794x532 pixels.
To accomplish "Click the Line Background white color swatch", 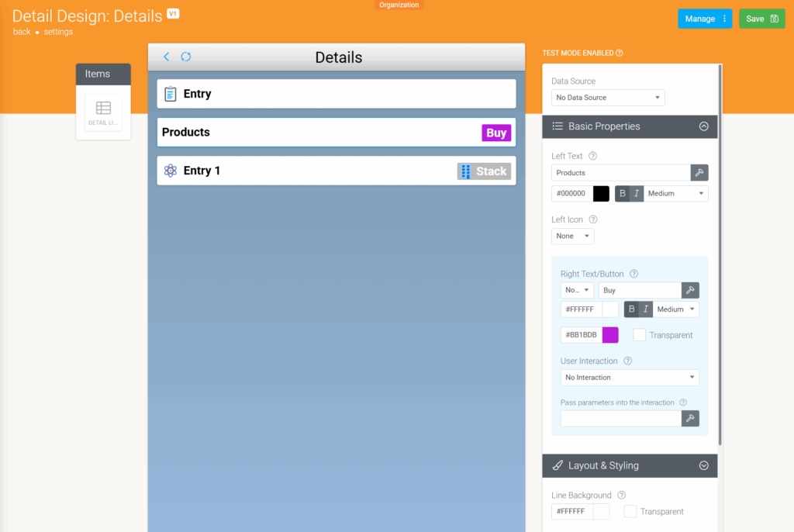I will (x=601, y=512).
